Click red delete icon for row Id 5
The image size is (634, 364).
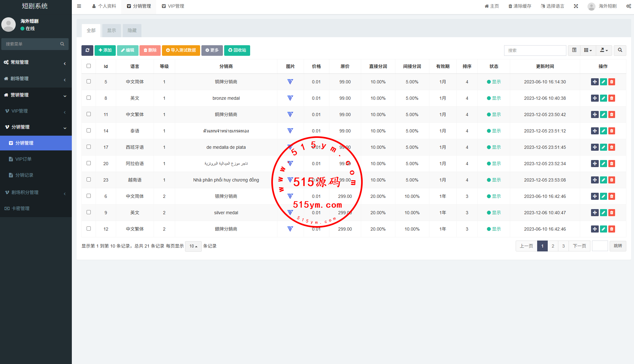[x=612, y=82]
